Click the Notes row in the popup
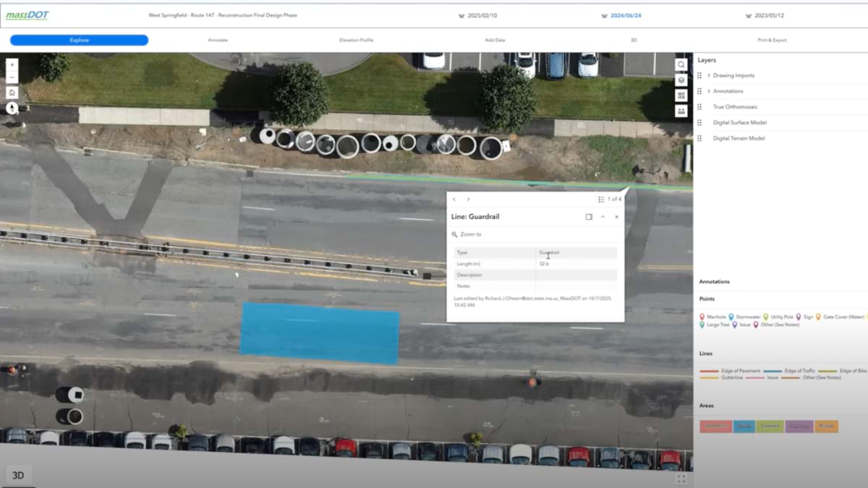The image size is (868, 488). point(535,286)
